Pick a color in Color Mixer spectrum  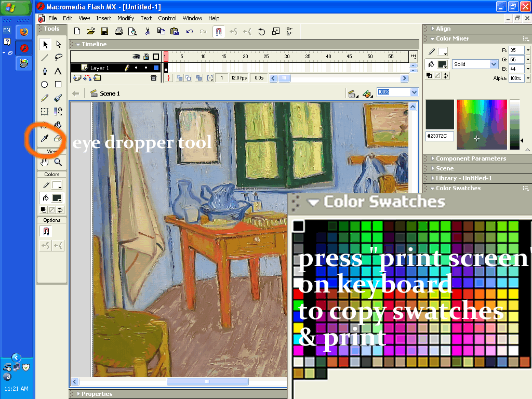point(482,124)
